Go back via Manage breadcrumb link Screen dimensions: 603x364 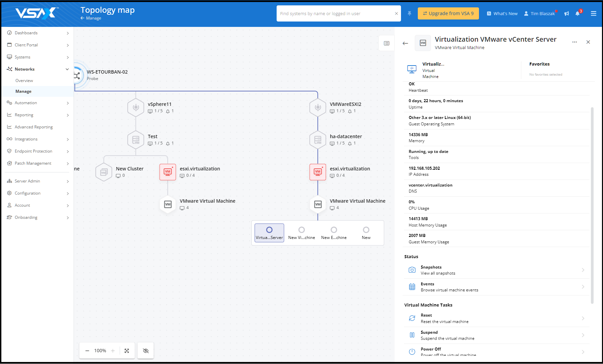point(91,18)
